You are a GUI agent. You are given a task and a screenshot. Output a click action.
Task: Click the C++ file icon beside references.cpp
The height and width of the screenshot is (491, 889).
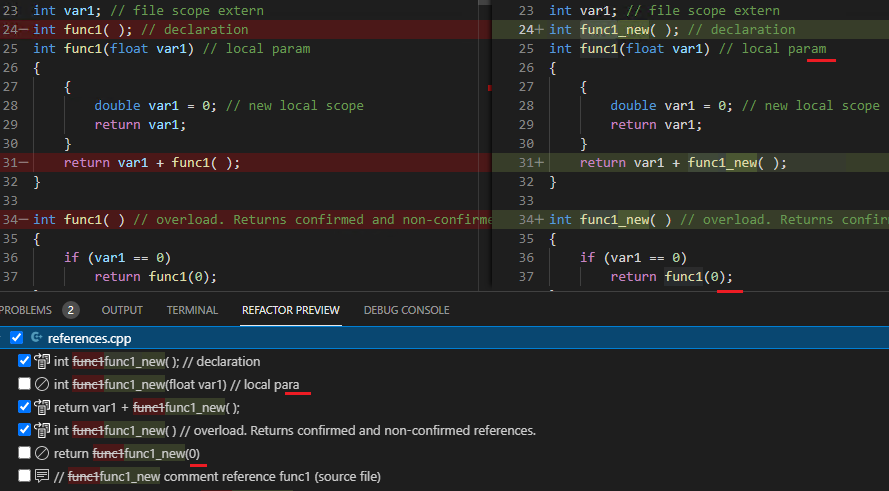click(37, 338)
